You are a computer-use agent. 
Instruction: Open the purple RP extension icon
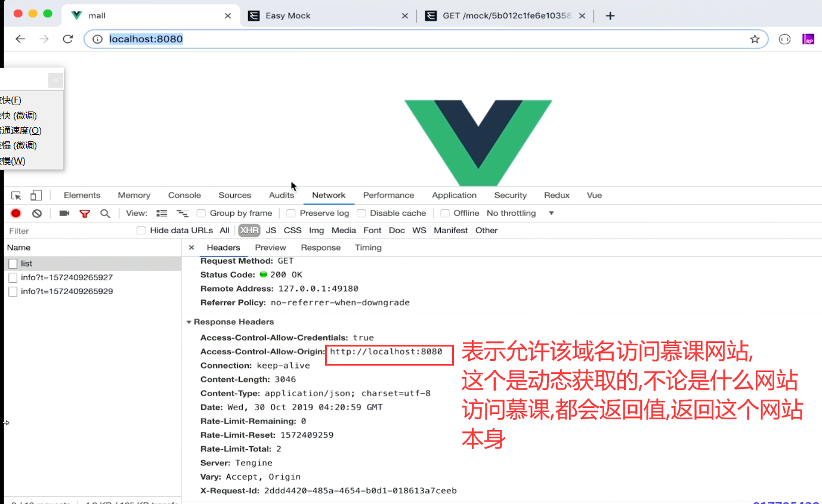(x=808, y=39)
